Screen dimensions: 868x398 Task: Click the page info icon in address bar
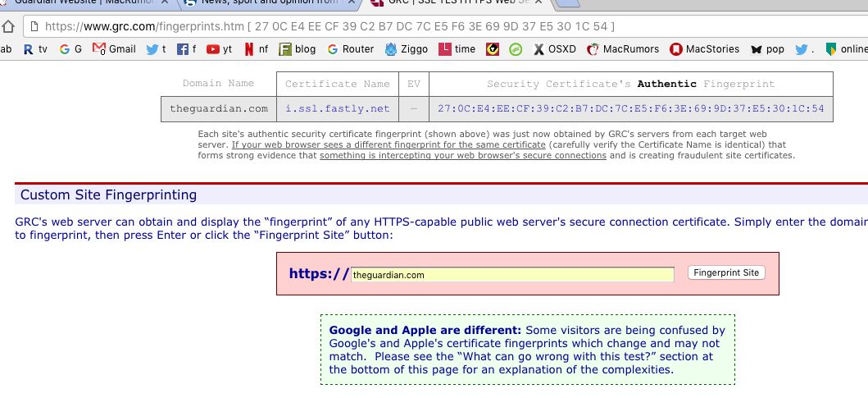[34, 26]
